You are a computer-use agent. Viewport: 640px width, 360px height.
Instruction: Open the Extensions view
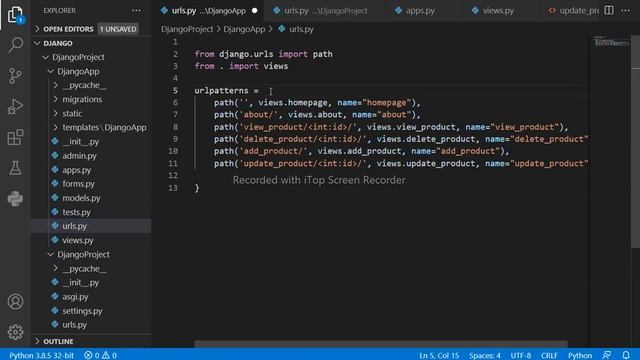coord(15,137)
